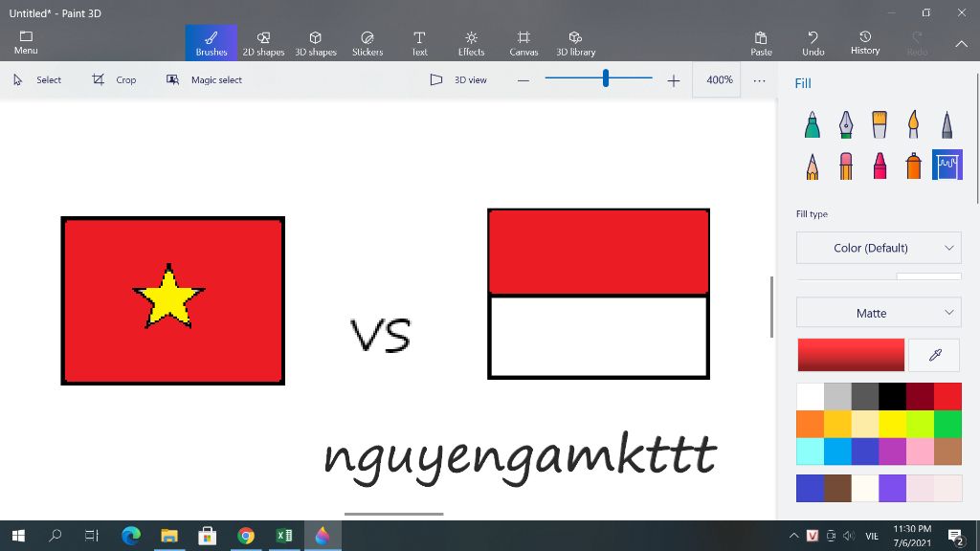980x551 pixels.
Task: Open the Canvas tab
Action: coord(523,43)
